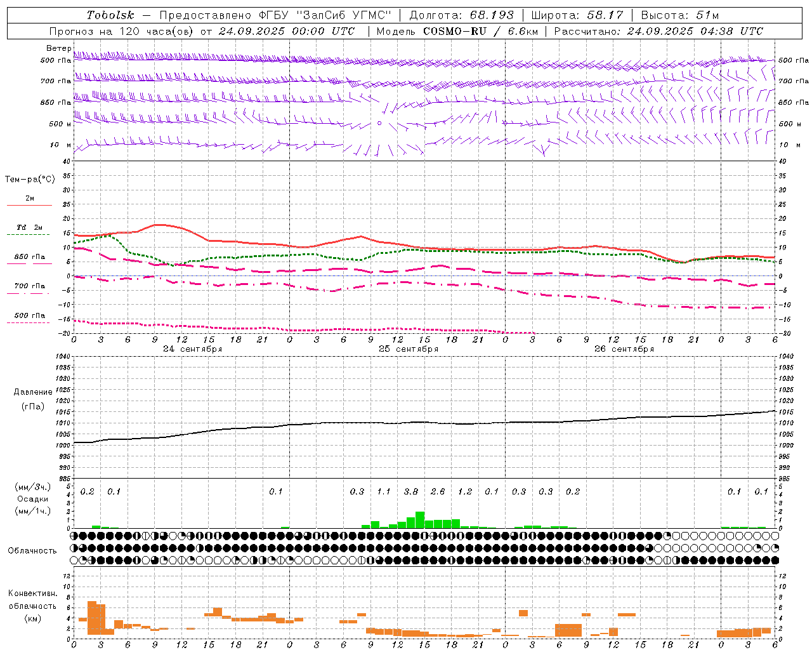Click the '2.6' precipitation total value
Viewport: 812px width, 650px height.
point(438,491)
